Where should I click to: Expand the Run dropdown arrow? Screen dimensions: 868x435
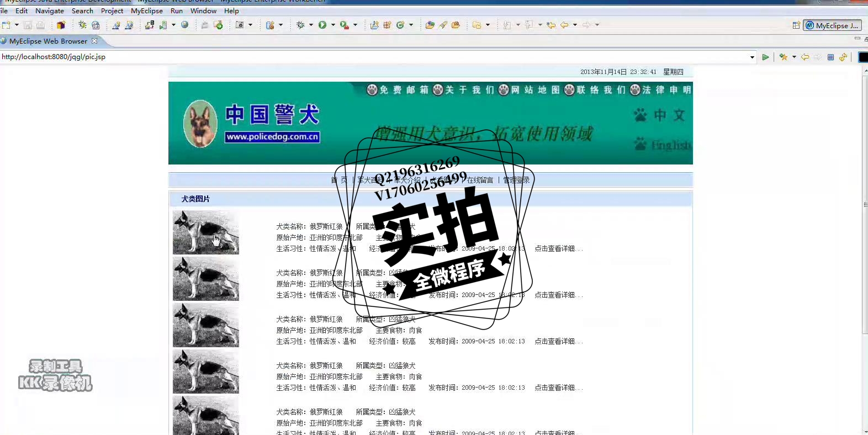333,25
